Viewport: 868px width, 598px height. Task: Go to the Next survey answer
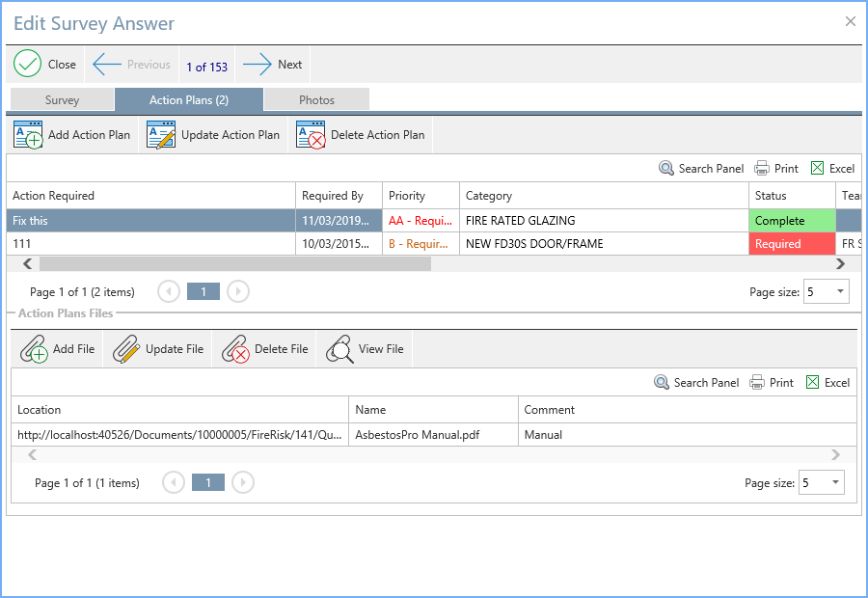tap(273, 65)
